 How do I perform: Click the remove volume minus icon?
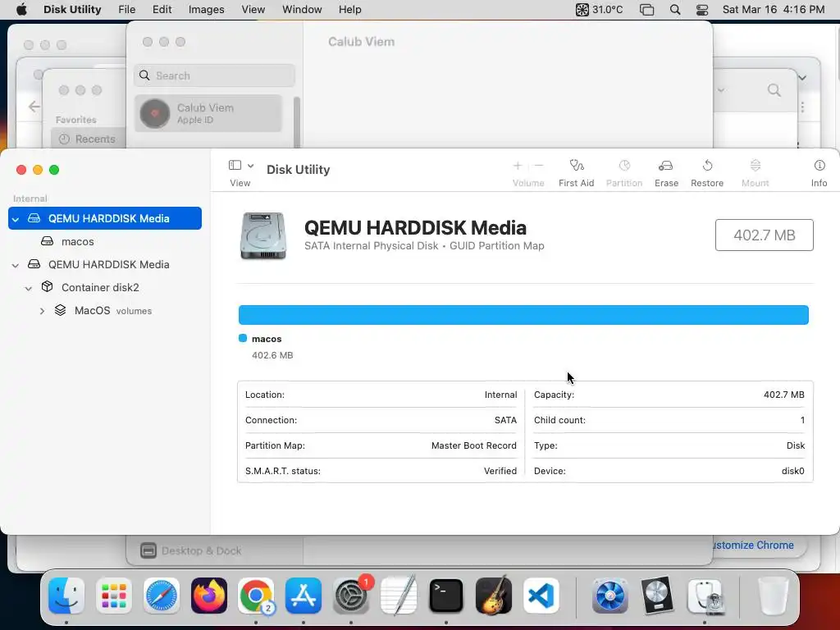coord(539,166)
